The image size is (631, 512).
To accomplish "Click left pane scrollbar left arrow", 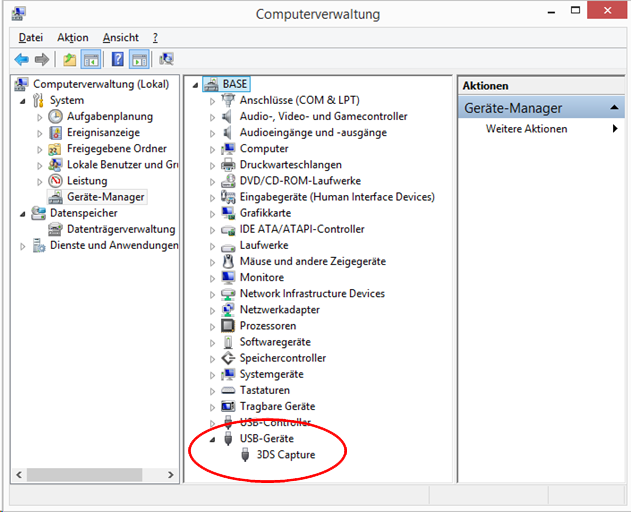I will coord(19,475).
